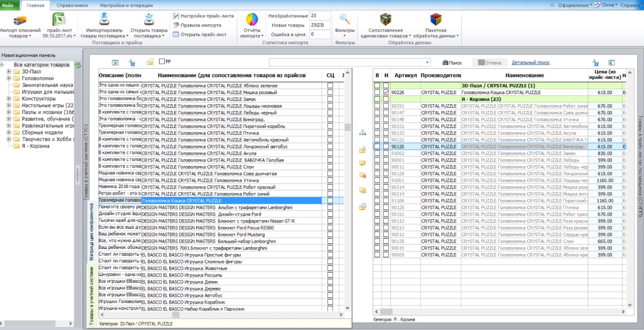Viewport: 644px width, 330px height.
Task: Open the Окна dropdown menu
Action: click(x=607, y=5)
